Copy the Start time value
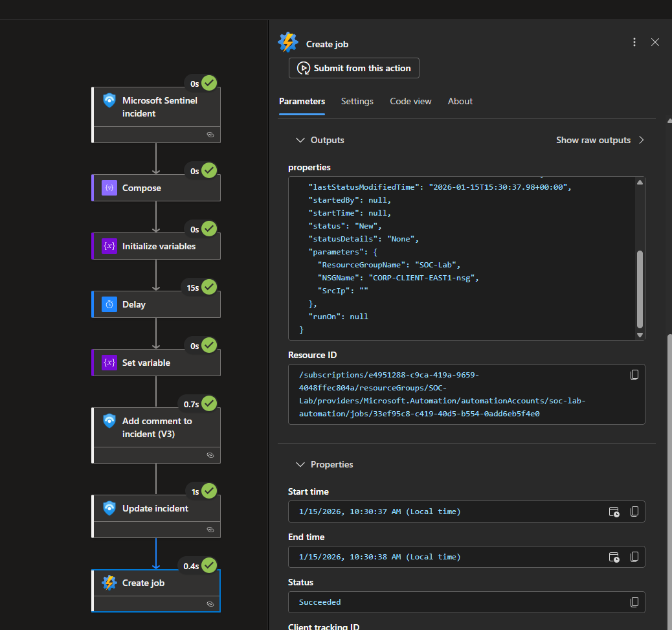The width and height of the screenshot is (672, 630). click(634, 512)
